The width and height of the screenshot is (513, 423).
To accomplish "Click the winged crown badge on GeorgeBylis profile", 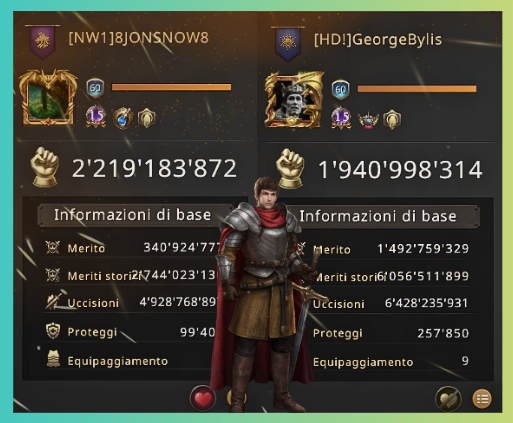I will tap(368, 120).
